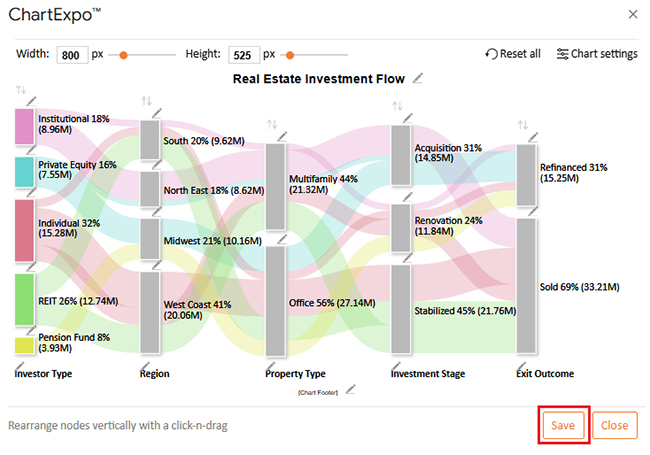Select the green REIT node bar
Screen dimensions: 650x455
tap(25, 299)
